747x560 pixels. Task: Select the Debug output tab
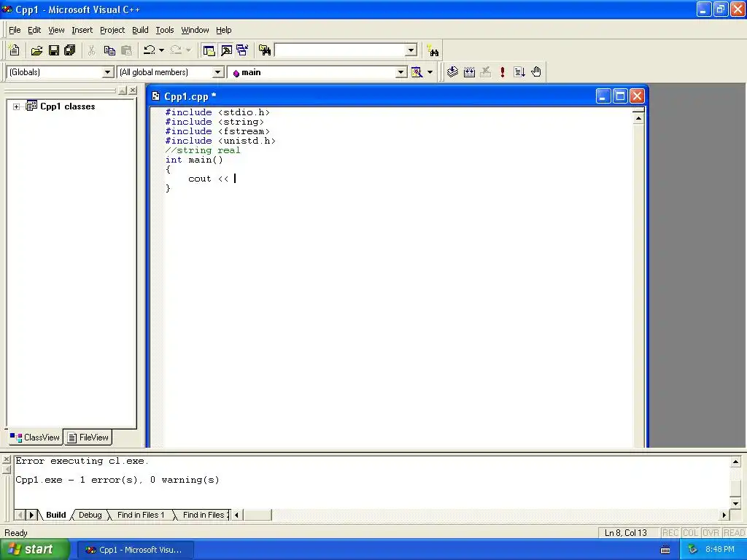click(x=90, y=515)
